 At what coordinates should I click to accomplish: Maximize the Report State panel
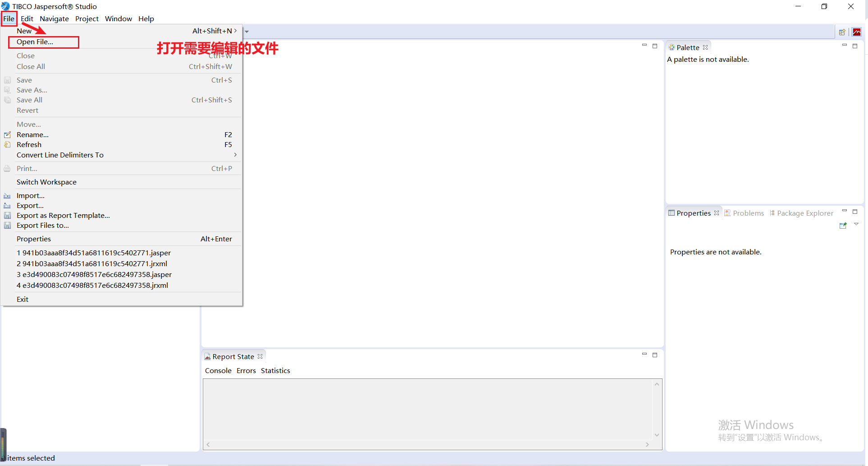[x=655, y=355]
